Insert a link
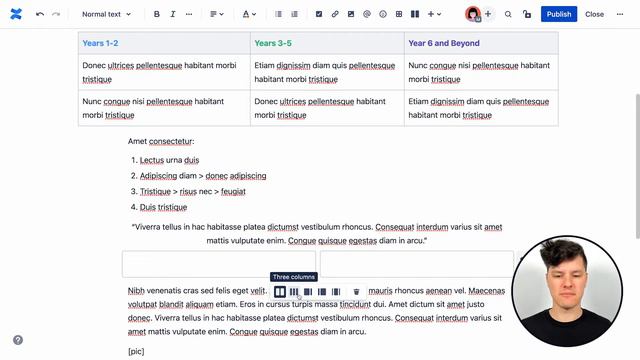Screen dimensions: 640x360 point(335,14)
